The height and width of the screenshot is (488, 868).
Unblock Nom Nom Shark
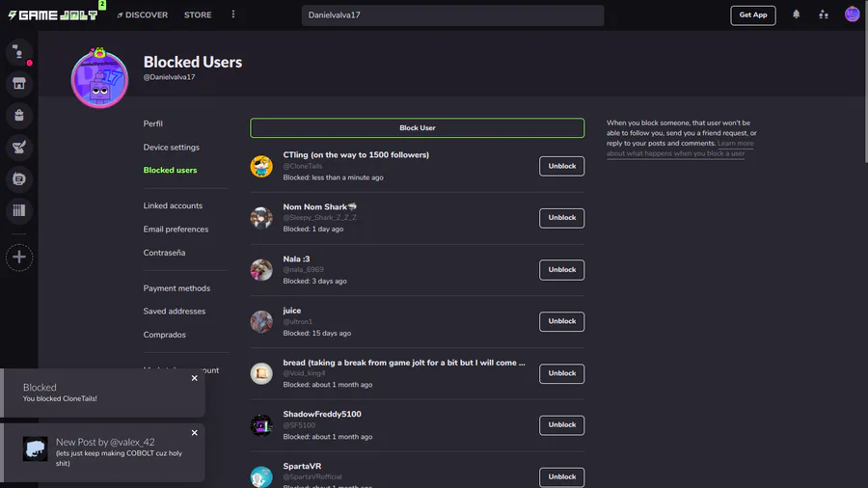pyautogui.click(x=561, y=218)
